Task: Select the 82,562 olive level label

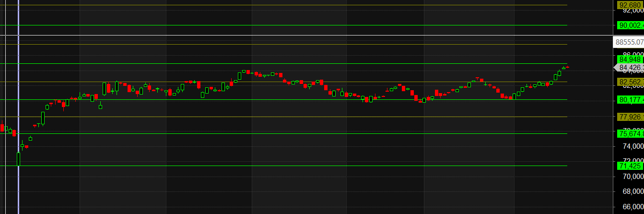Action: point(631,82)
